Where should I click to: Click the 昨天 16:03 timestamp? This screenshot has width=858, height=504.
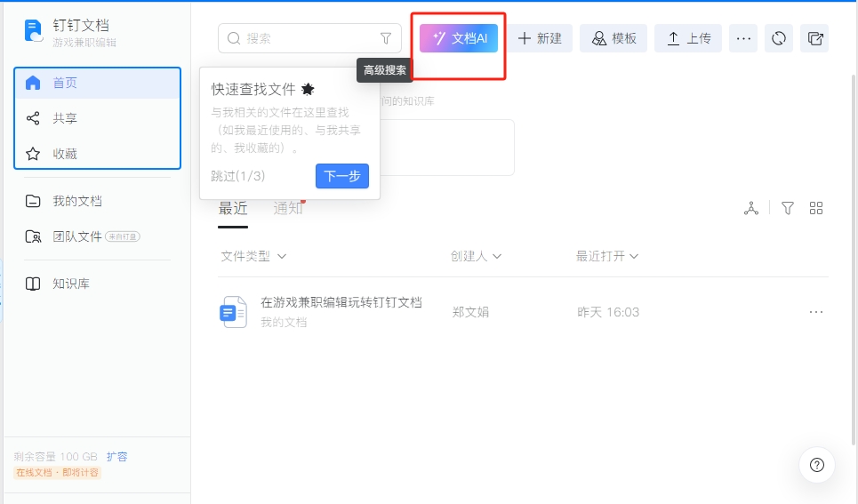[x=608, y=312]
